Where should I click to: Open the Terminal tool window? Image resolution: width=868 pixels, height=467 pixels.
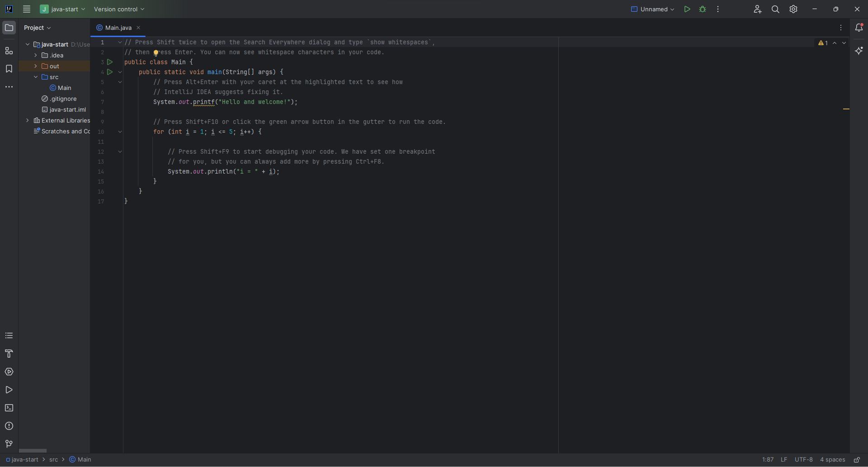[9, 408]
